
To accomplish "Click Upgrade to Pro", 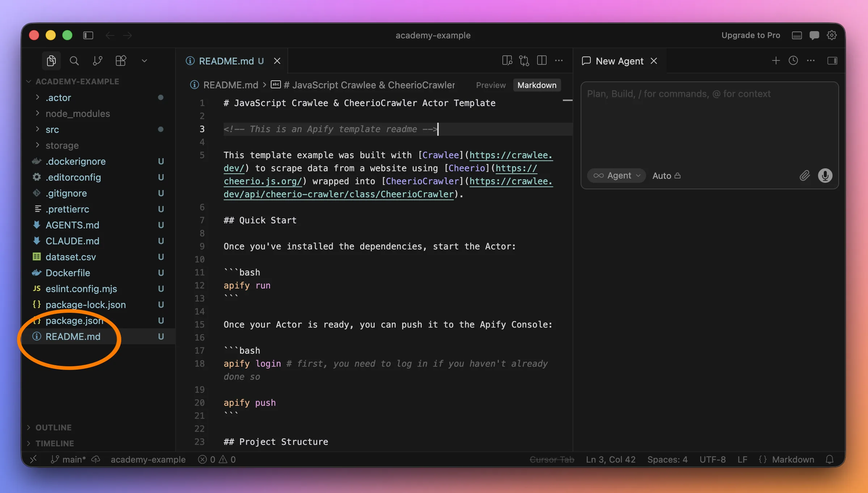I will [751, 35].
